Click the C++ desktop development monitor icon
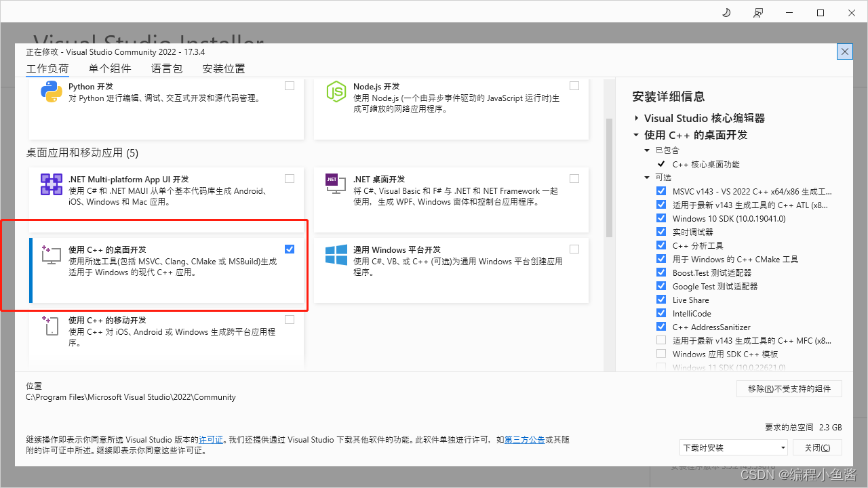This screenshot has height=488, width=868. 52,255
